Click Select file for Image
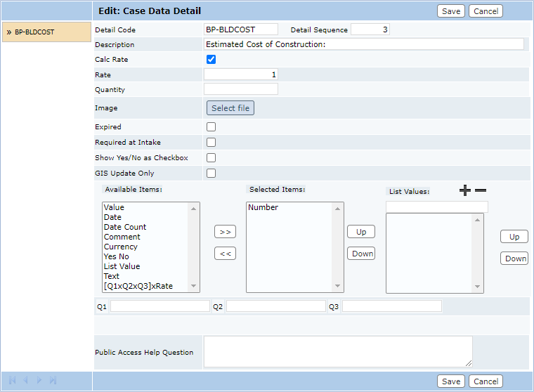 (230, 108)
